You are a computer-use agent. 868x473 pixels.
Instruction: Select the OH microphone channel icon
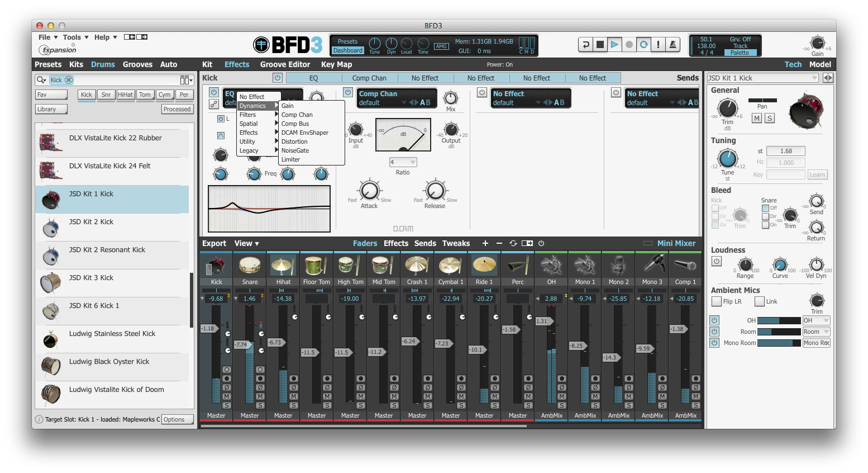pyautogui.click(x=551, y=265)
